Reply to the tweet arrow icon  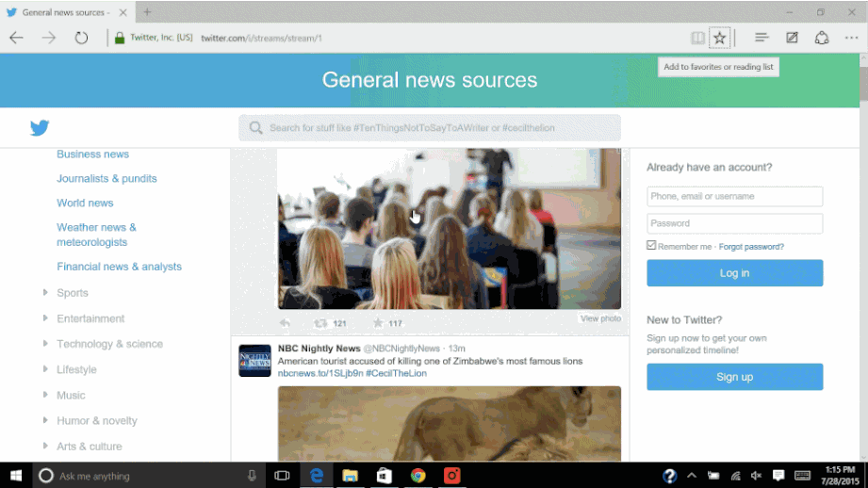[285, 323]
